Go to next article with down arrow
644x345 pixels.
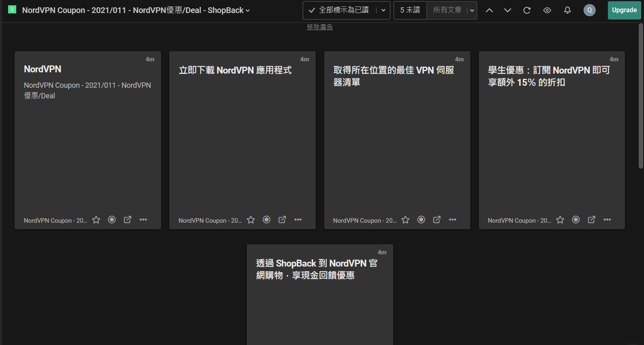tap(508, 10)
